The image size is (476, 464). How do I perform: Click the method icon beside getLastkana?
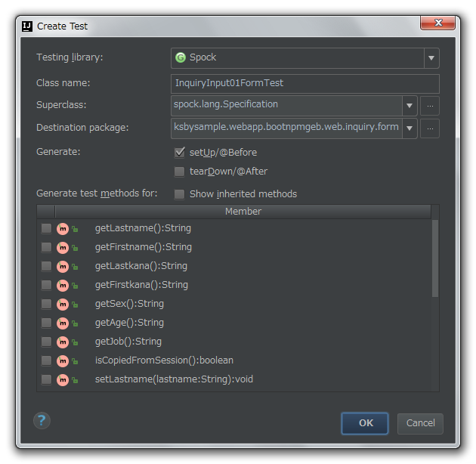(x=63, y=266)
